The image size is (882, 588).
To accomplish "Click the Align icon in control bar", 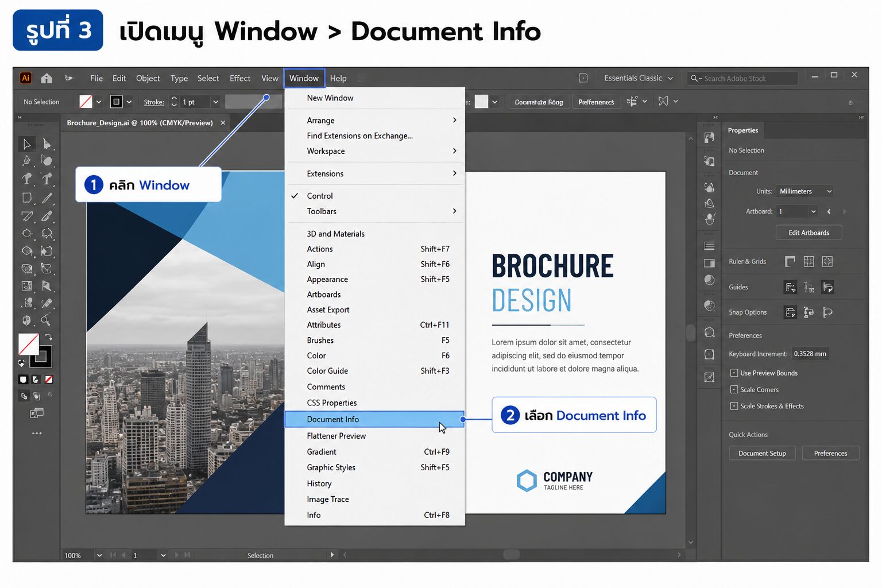I will coord(632,102).
